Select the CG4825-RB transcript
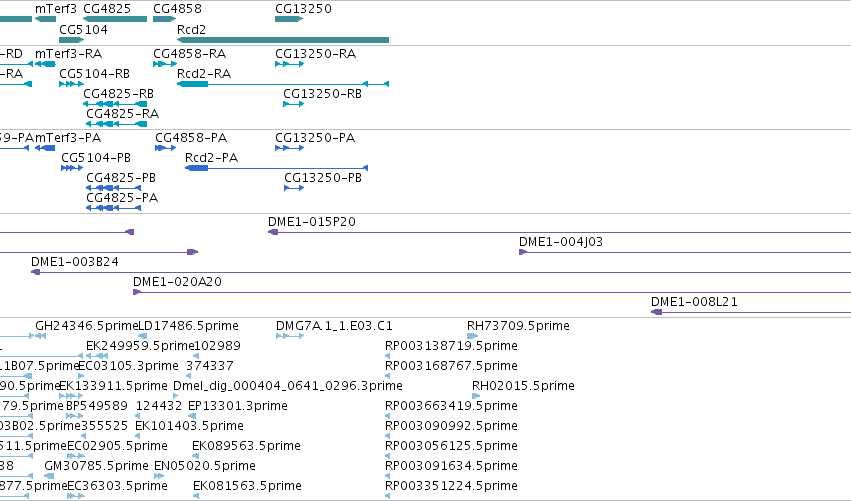This screenshot has height=501, width=851. point(115,104)
